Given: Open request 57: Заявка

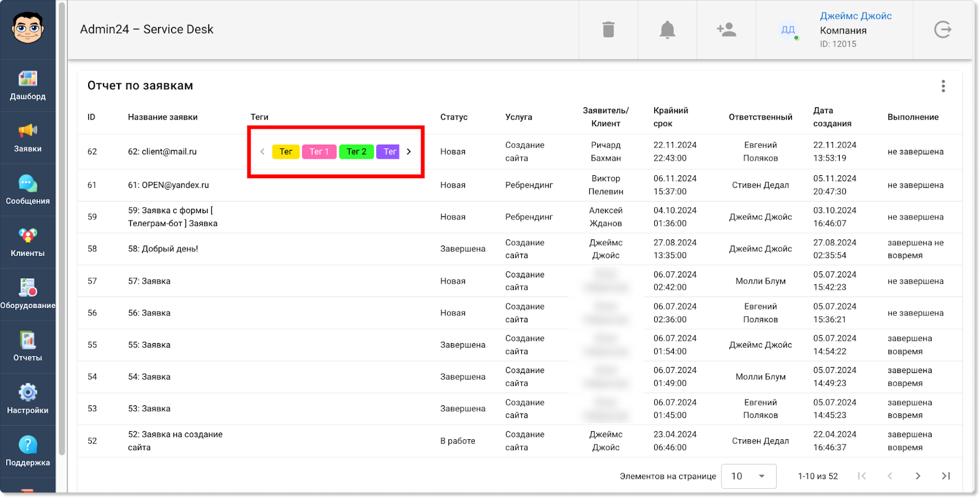Looking at the screenshot, I should 149,281.
